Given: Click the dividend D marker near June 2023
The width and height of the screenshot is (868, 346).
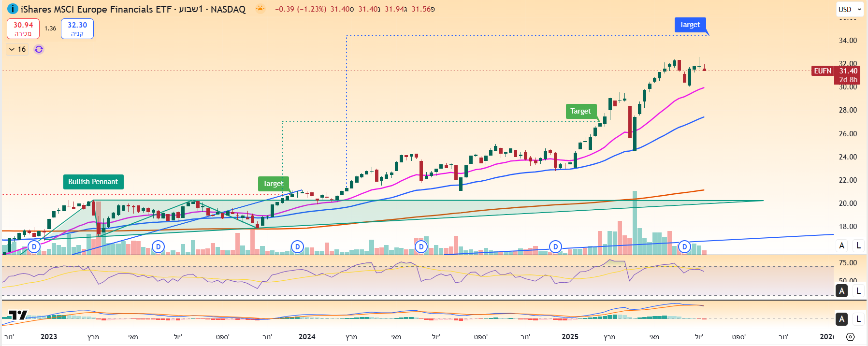Looking at the screenshot, I should (158, 247).
